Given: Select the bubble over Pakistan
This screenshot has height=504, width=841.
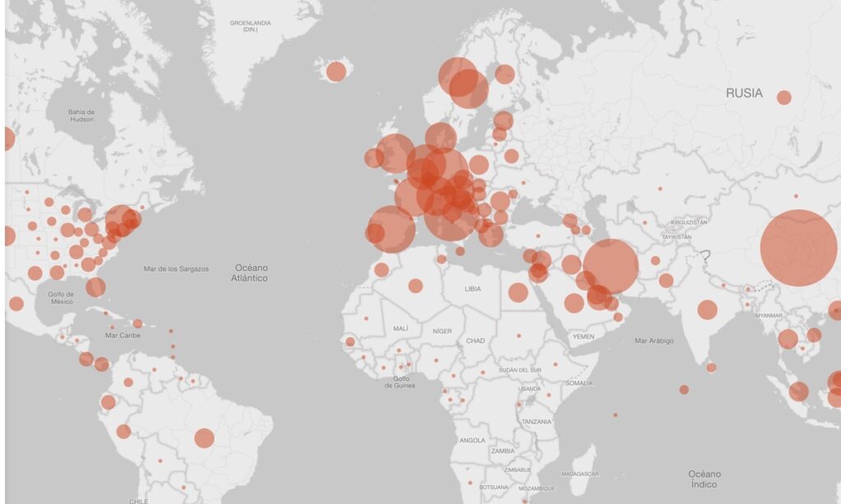Looking at the screenshot, I should (665, 281).
